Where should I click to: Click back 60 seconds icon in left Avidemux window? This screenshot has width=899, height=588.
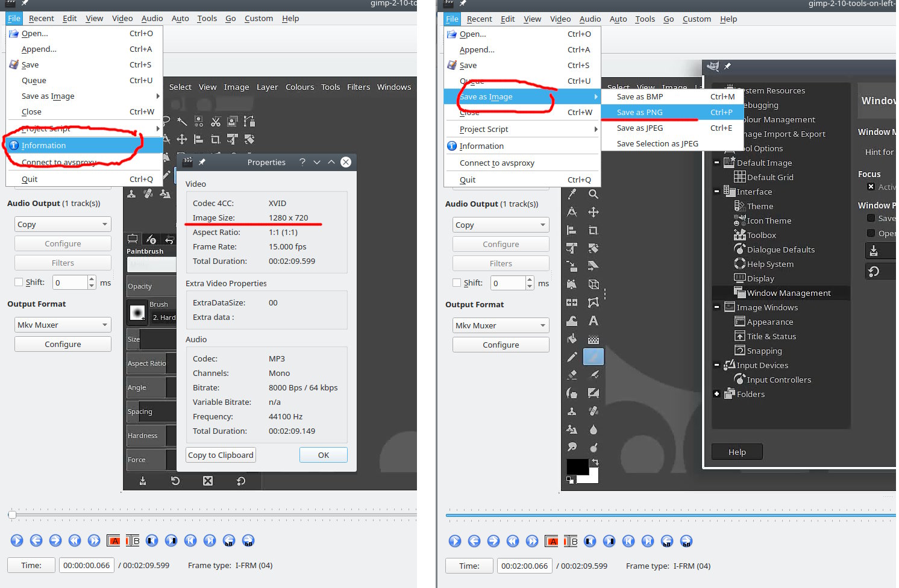[229, 540]
